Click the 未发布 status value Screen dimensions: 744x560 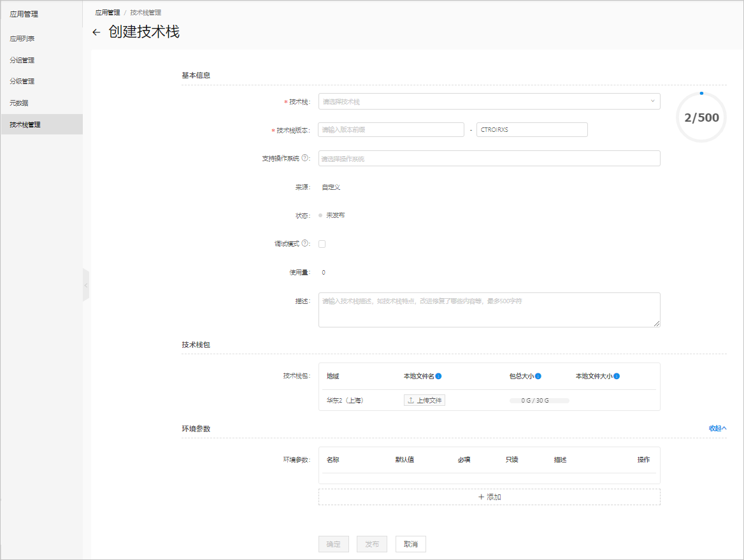(336, 215)
